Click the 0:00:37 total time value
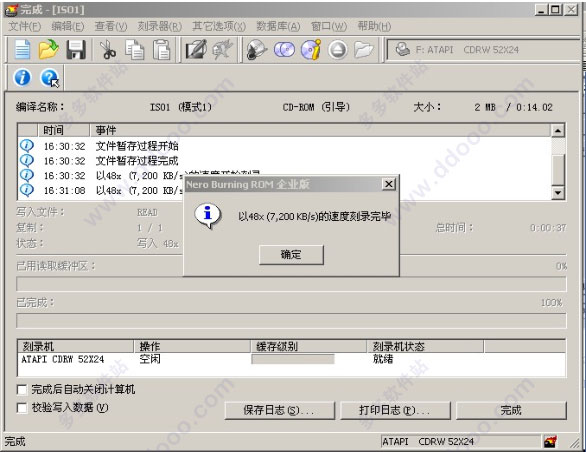586x452 pixels. (548, 227)
